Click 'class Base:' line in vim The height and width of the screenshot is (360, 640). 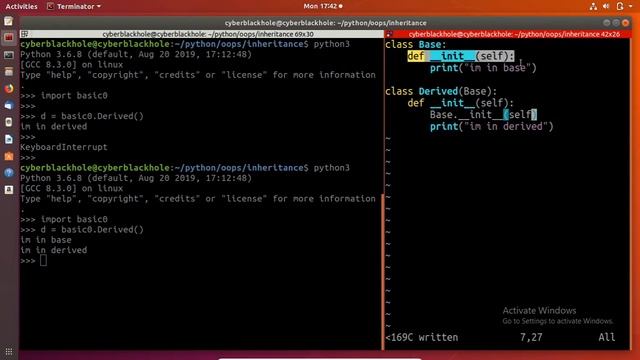coord(416,44)
